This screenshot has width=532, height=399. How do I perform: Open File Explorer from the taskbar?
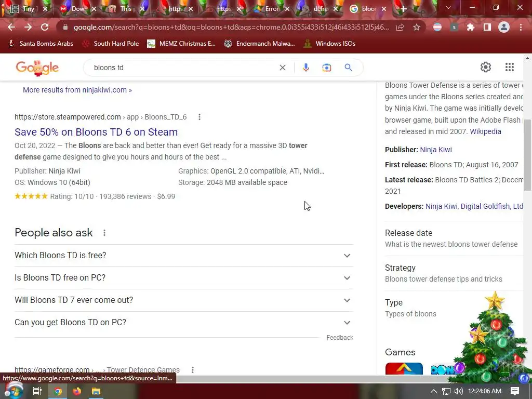(96, 391)
